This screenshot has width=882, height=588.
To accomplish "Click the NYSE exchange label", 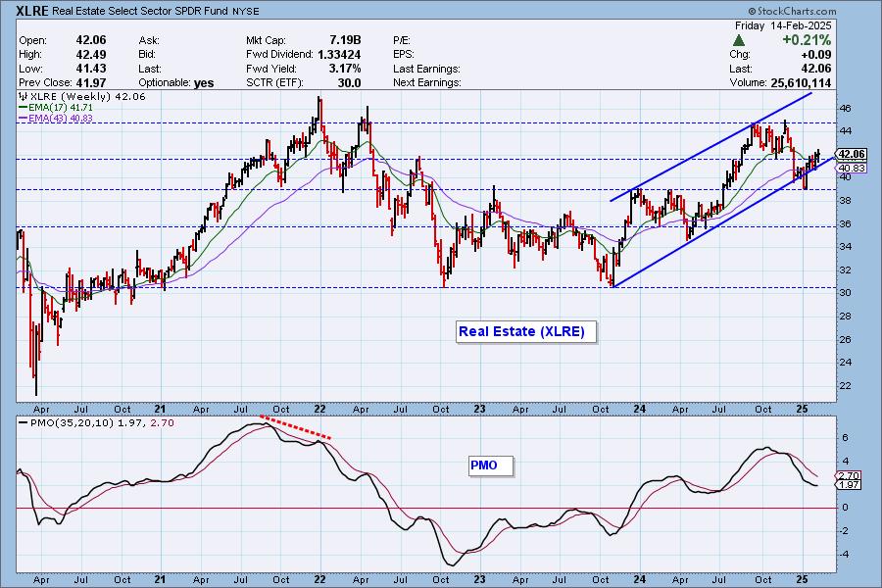I will coord(246,11).
